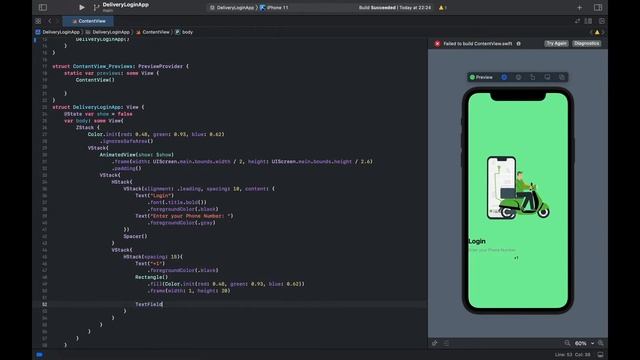The height and width of the screenshot is (360, 640).
Task: Click the Build Succeeded status text
Action: coord(395,7)
